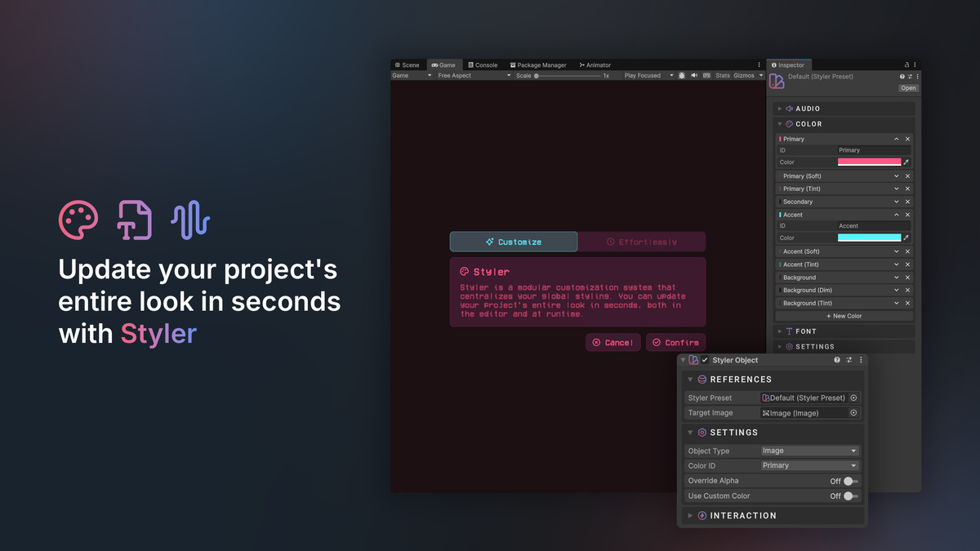
Task: Click the + New Color button
Action: point(844,316)
